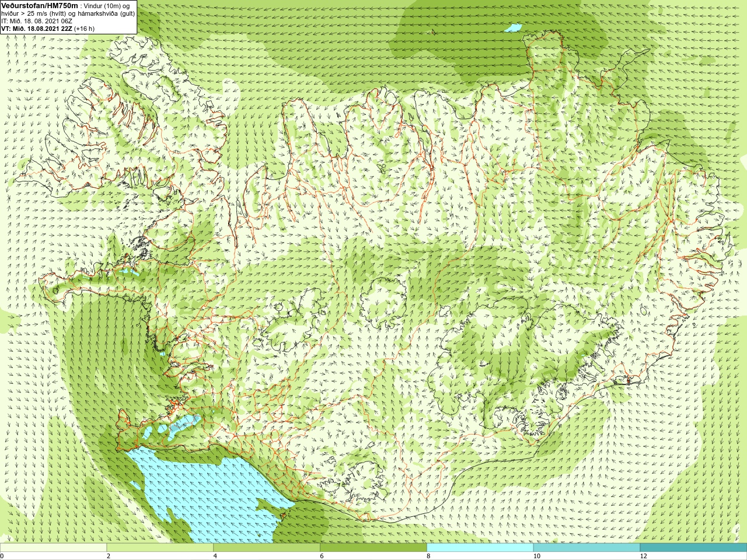Select the pale cyan 8–10 color bar segment
Screen dimensions: 747x560
coord(480,548)
